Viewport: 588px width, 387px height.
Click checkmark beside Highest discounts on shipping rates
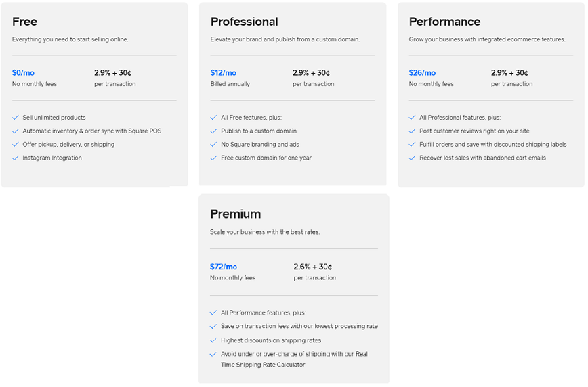214,340
